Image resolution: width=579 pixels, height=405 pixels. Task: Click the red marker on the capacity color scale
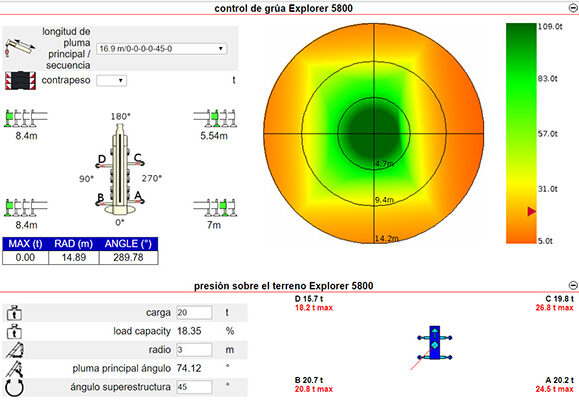532,211
